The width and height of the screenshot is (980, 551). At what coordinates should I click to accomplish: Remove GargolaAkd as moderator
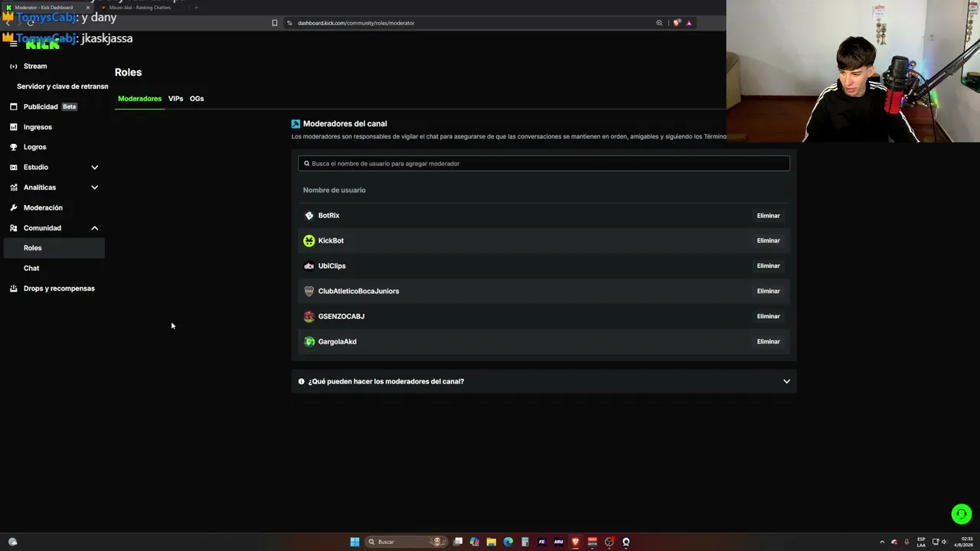[768, 342]
